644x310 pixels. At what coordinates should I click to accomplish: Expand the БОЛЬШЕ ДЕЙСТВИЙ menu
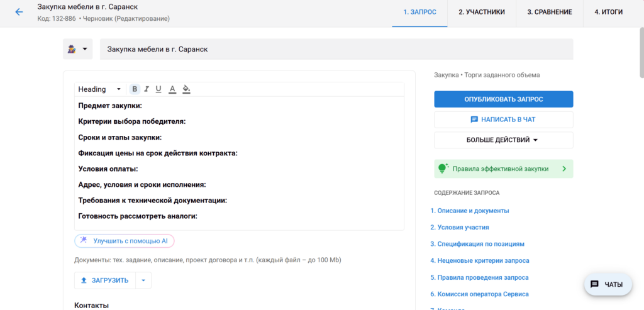[x=503, y=140]
